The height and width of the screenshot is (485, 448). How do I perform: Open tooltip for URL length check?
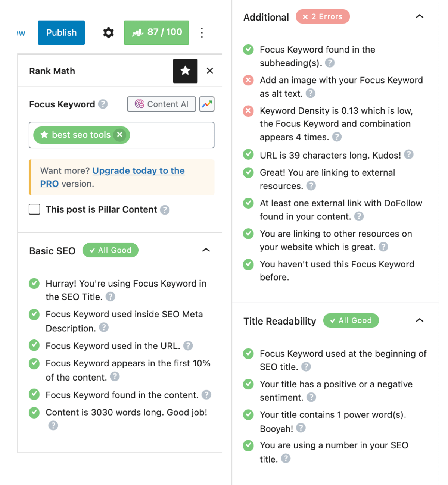point(408,155)
